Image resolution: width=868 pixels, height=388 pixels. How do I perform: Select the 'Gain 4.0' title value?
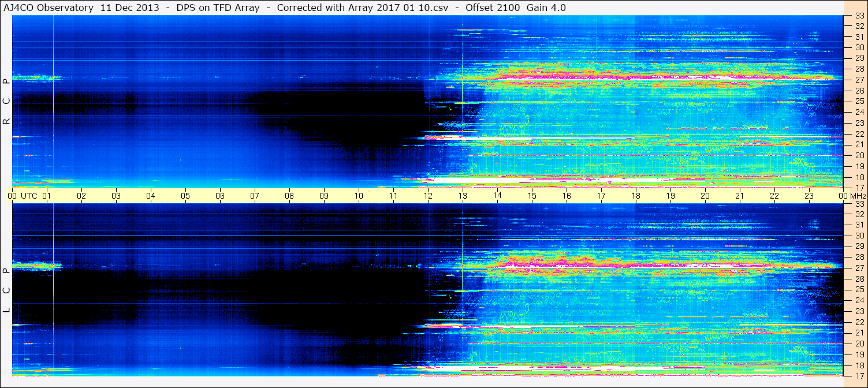(546, 8)
